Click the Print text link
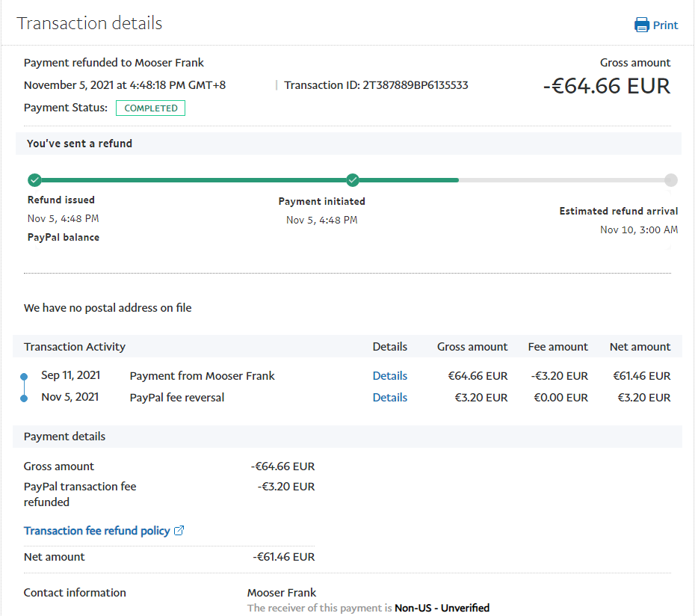This screenshot has height=616, width=695. coord(665,25)
